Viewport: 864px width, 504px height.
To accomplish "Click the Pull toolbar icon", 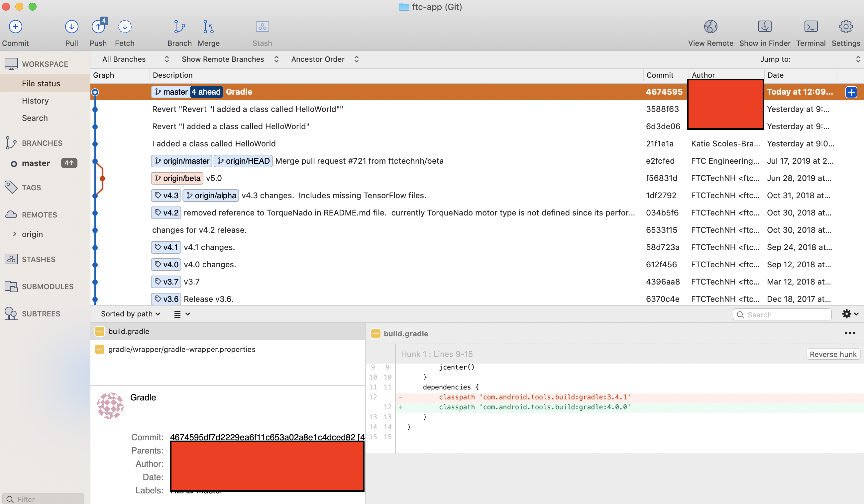I will (72, 27).
